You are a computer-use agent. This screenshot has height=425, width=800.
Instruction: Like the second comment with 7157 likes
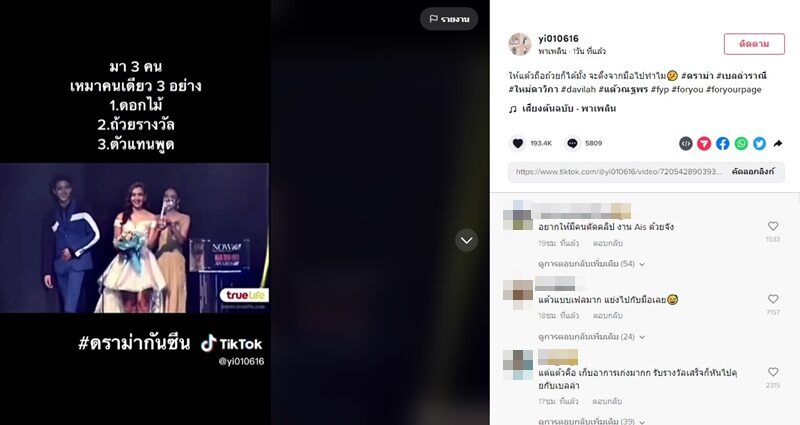[x=773, y=299]
